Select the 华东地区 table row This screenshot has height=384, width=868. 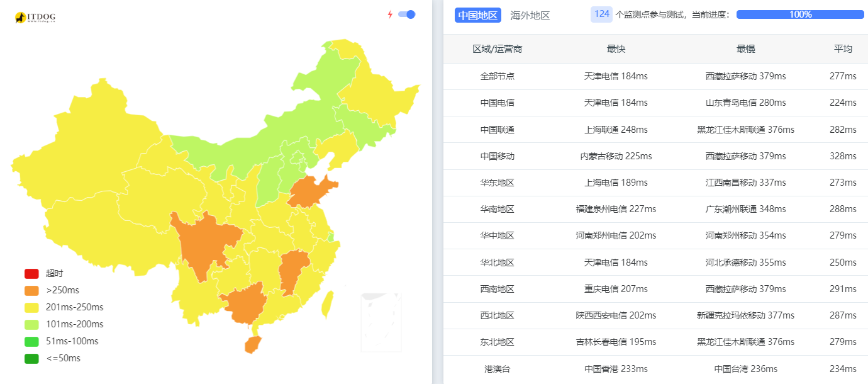pyautogui.click(x=655, y=183)
